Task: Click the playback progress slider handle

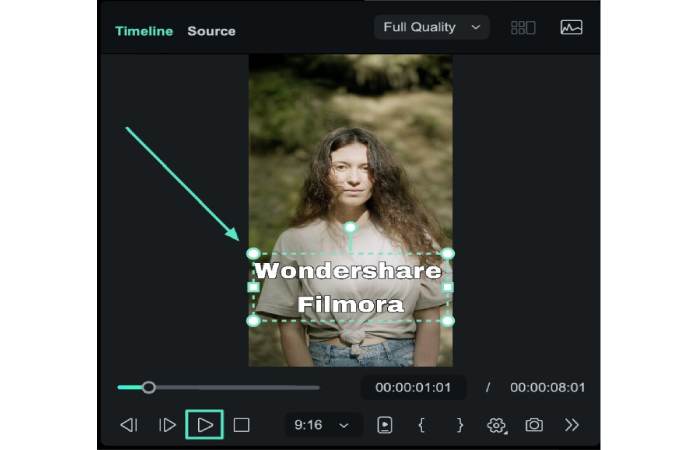Action: tap(149, 387)
